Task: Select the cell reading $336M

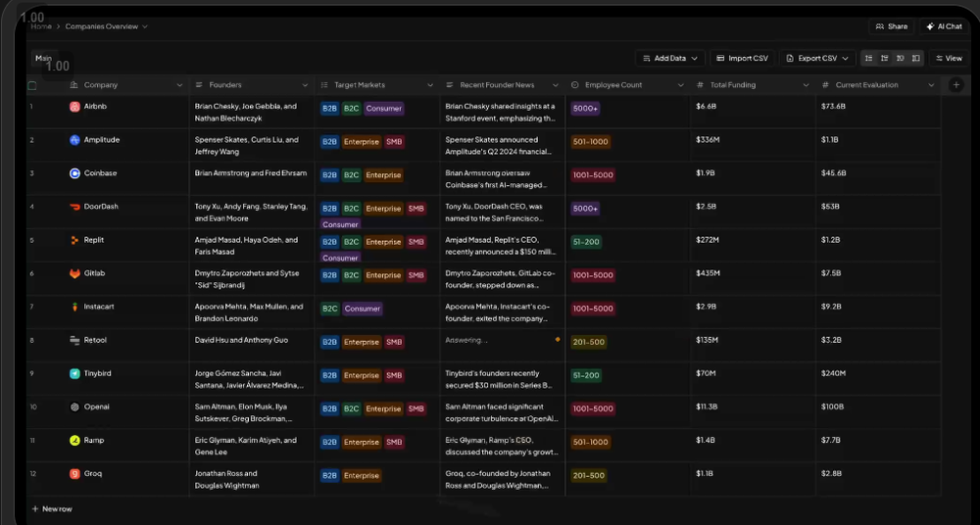Action: [753, 145]
